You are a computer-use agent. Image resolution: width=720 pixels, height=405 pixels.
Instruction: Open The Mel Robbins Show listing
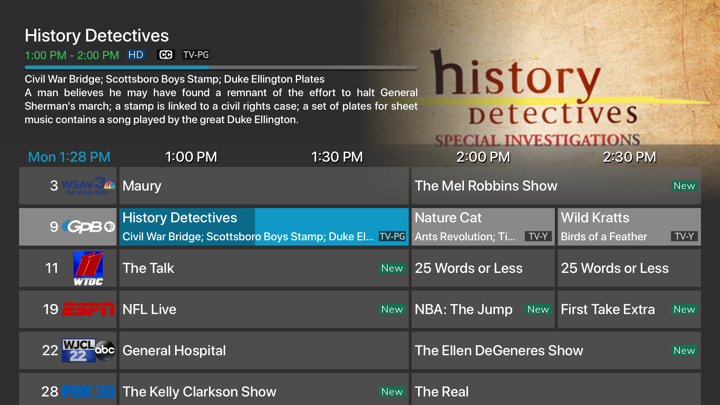click(x=556, y=186)
